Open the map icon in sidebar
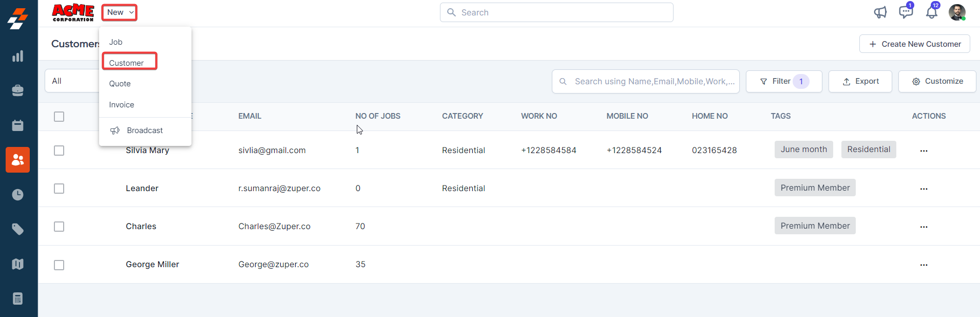The image size is (980, 317). tap(18, 264)
